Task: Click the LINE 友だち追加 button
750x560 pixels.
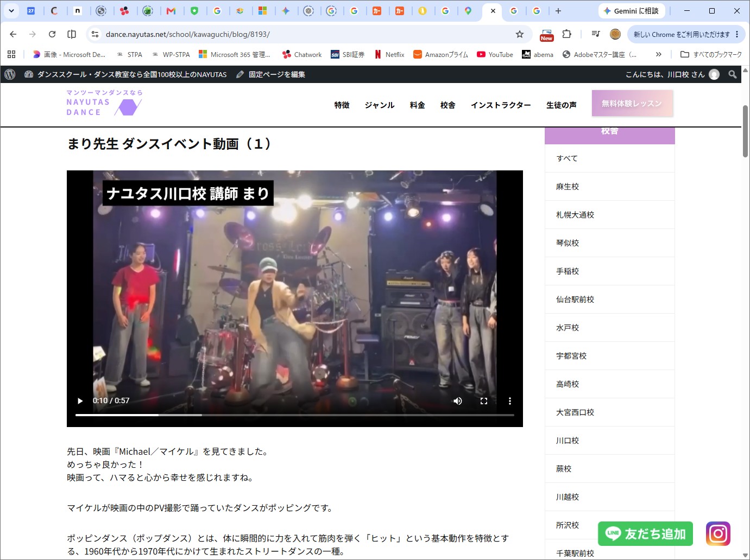Action: pyautogui.click(x=646, y=534)
